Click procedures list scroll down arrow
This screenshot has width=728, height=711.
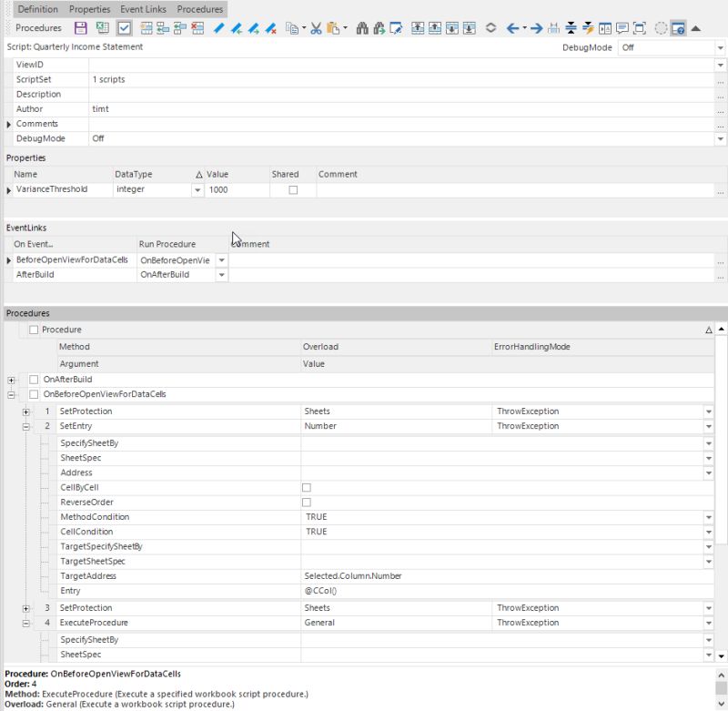[x=721, y=656]
